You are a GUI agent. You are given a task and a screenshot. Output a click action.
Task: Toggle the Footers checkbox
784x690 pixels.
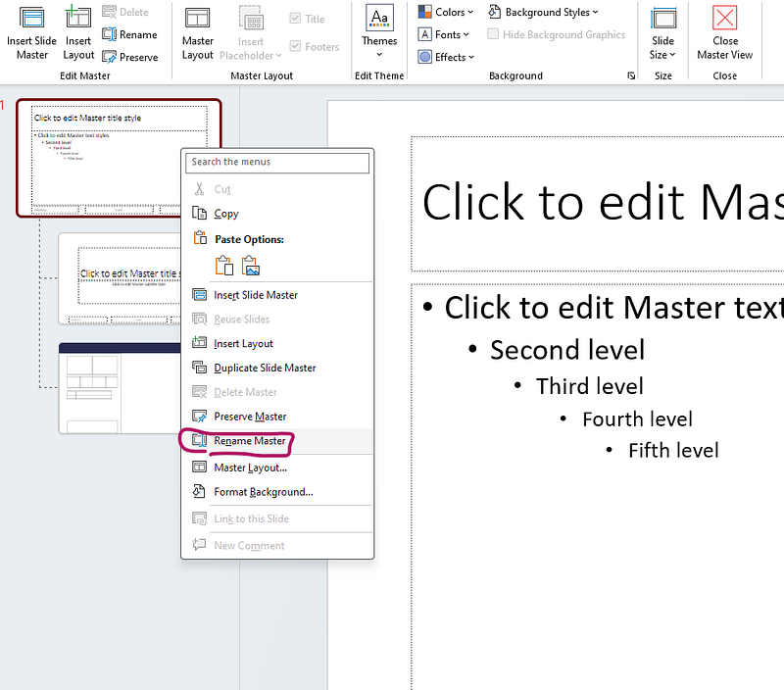(x=296, y=46)
